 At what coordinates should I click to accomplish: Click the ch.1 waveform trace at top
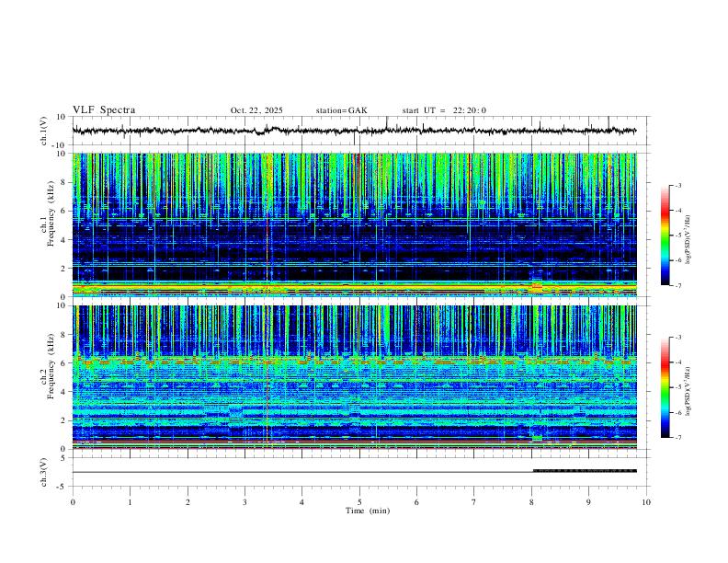[354, 131]
